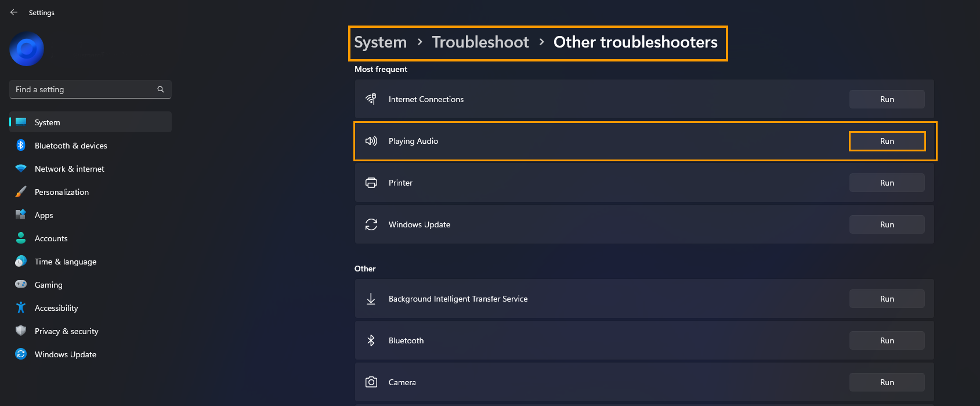The height and width of the screenshot is (406, 980).
Task: Click the Accounts person icon
Action: (21, 238)
